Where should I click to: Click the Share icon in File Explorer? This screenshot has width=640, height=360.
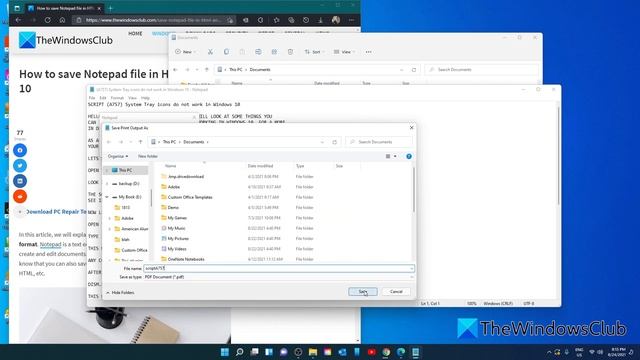coord(274,52)
